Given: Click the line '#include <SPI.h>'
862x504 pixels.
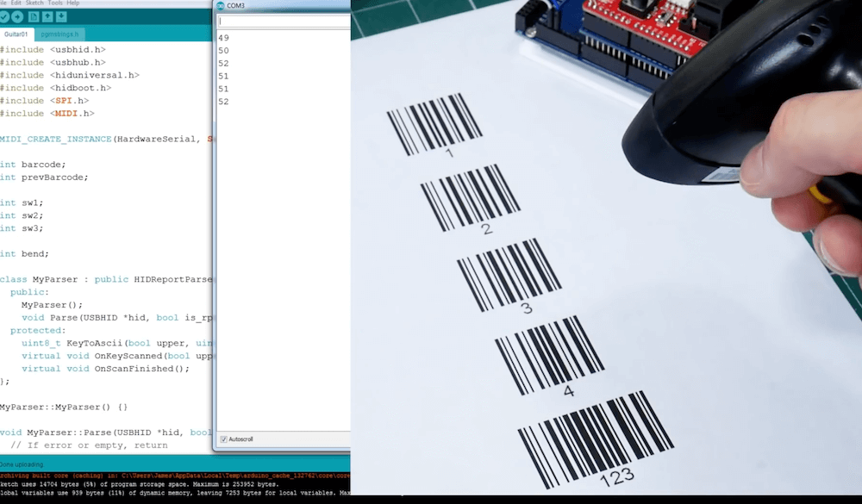Looking at the screenshot, I should 45,101.
